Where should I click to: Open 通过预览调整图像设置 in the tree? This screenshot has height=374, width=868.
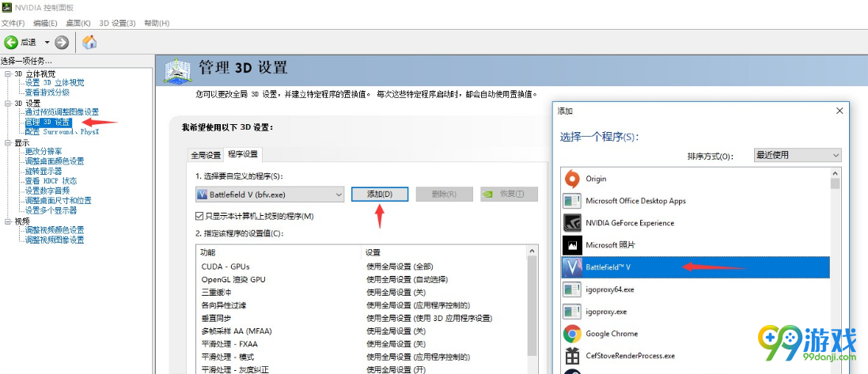click(62, 111)
